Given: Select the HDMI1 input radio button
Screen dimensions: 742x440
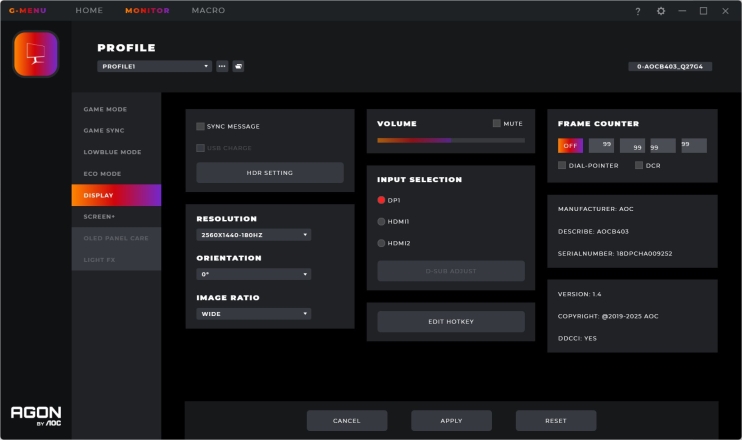Looking at the screenshot, I should (x=381, y=221).
